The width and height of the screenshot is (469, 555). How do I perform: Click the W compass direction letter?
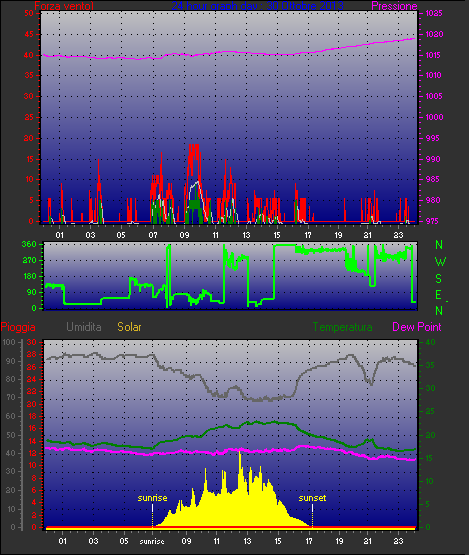click(440, 262)
